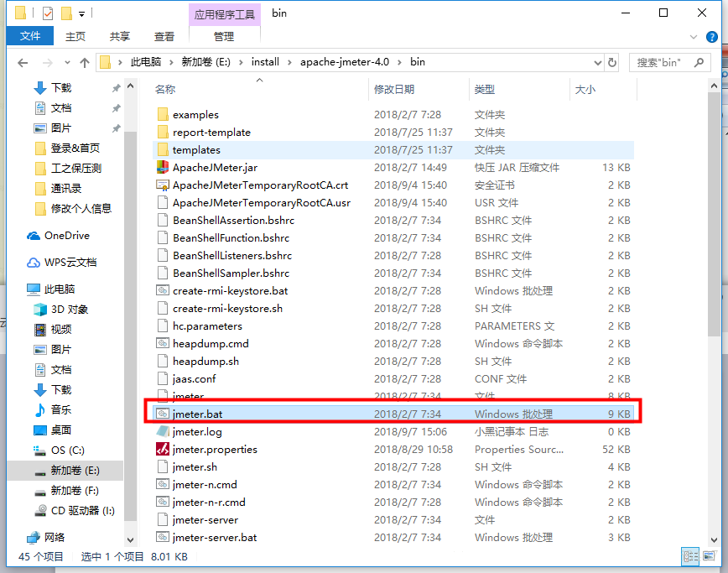This screenshot has width=728, height=573.
Task: Select the ApacheJMeterTemporaryRootCA.crt certificate icon
Action: (x=163, y=185)
